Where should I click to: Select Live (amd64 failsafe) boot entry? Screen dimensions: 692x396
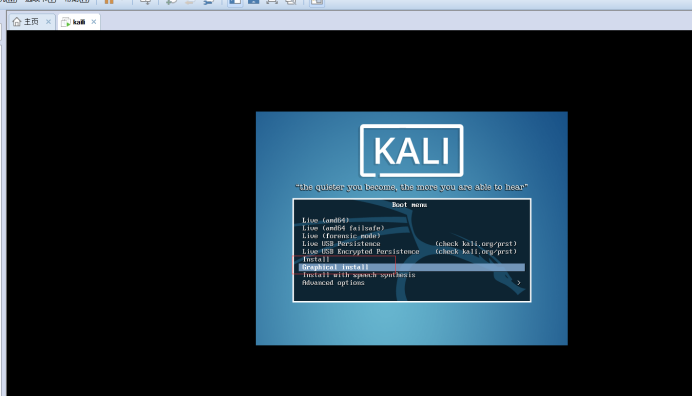coord(343,228)
